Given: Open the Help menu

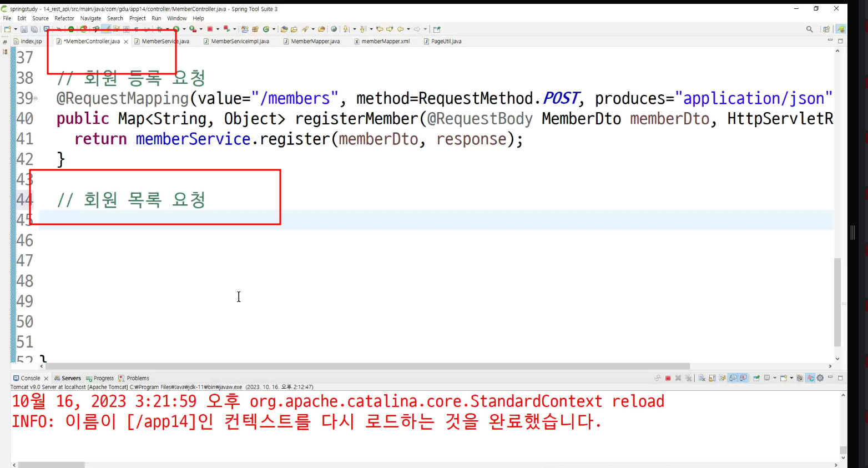Looking at the screenshot, I should (x=198, y=18).
